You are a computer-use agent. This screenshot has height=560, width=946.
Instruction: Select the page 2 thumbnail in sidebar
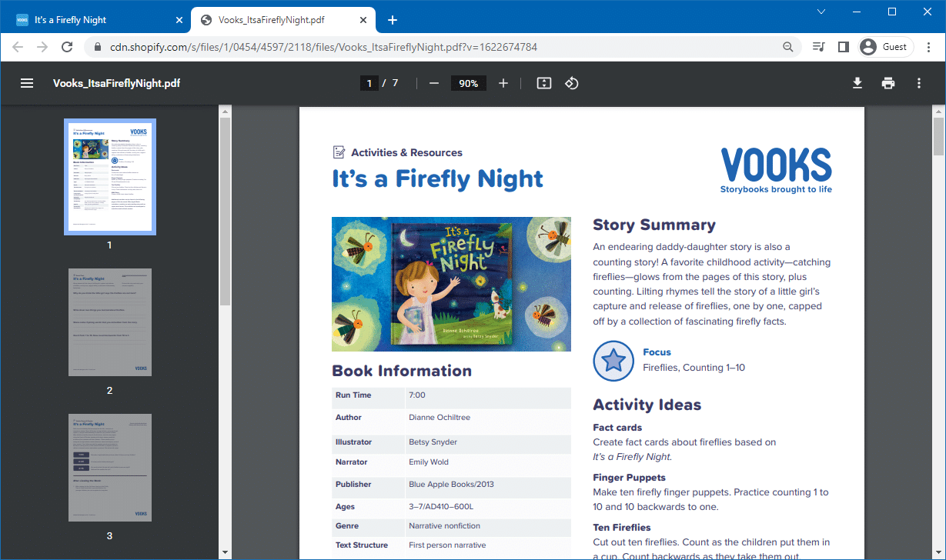pos(109,322)
